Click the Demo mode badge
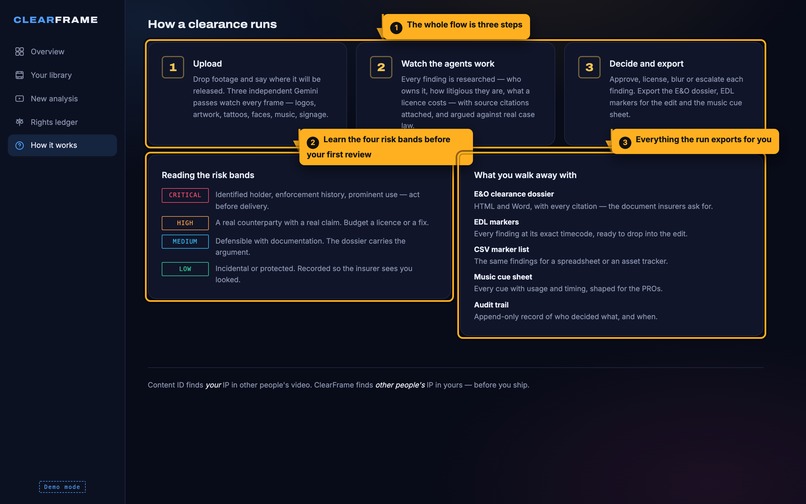 tap(62, 487)
